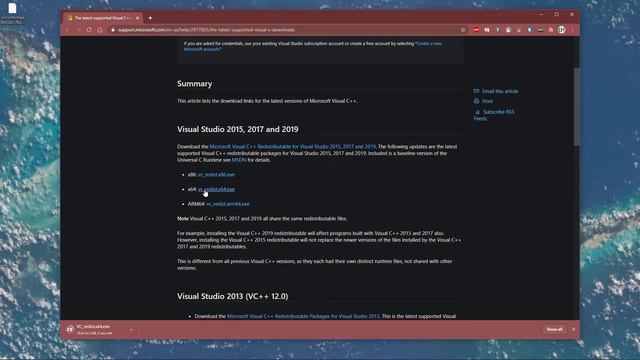Open the red ABP extension icon
The height and width of the screenshot is (360, 640).
(x=476, y=30)
